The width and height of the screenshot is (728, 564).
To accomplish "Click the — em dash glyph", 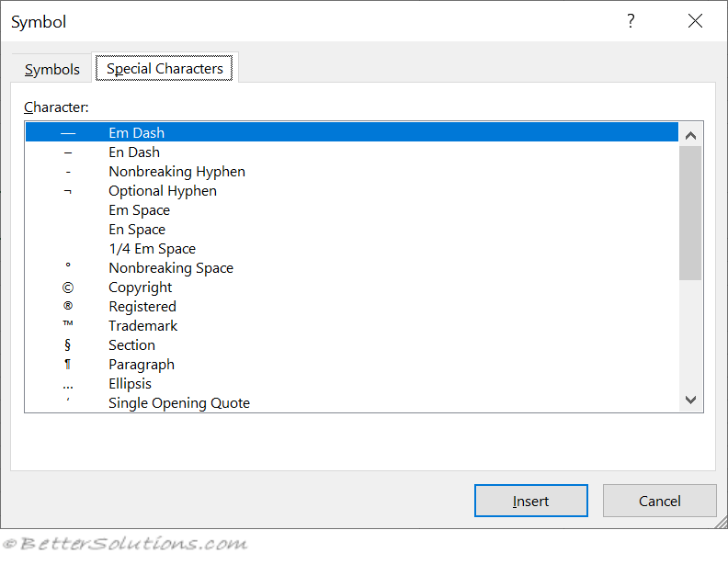I will tap(68, 133).
